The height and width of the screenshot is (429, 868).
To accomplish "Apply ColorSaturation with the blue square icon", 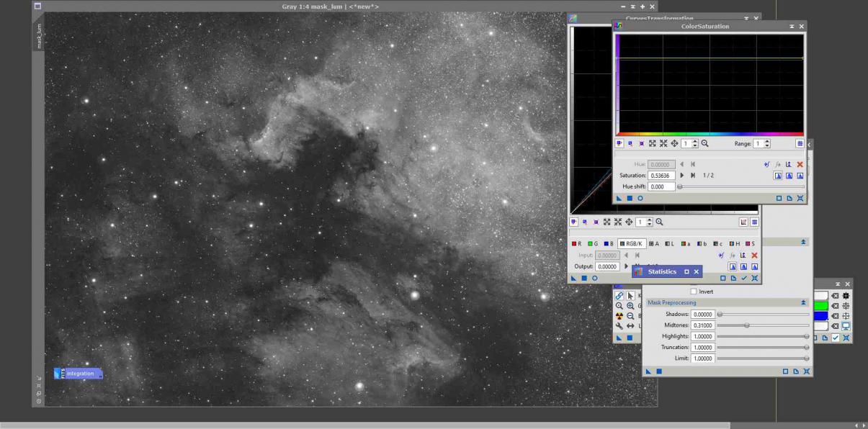I will point(630,198).
